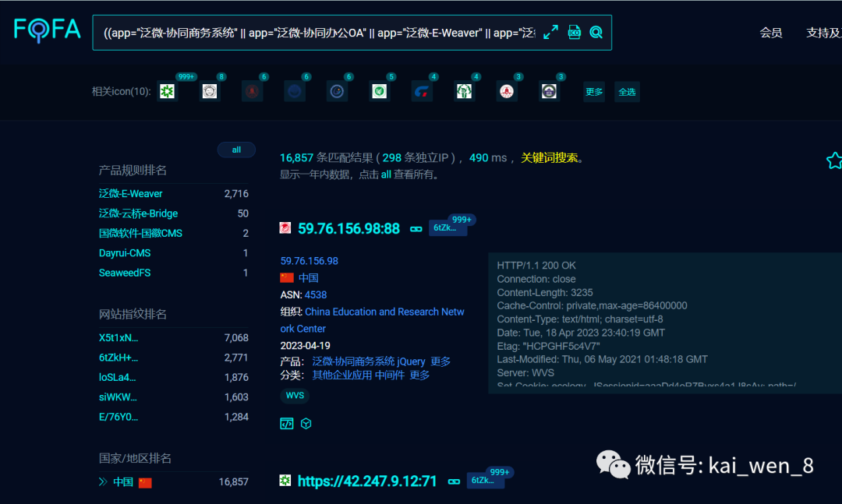Viewport: 842px width, 504px height.
Task: Click the green favicon of 42.247.9.12:71
Action: click(x=285, y=481)
